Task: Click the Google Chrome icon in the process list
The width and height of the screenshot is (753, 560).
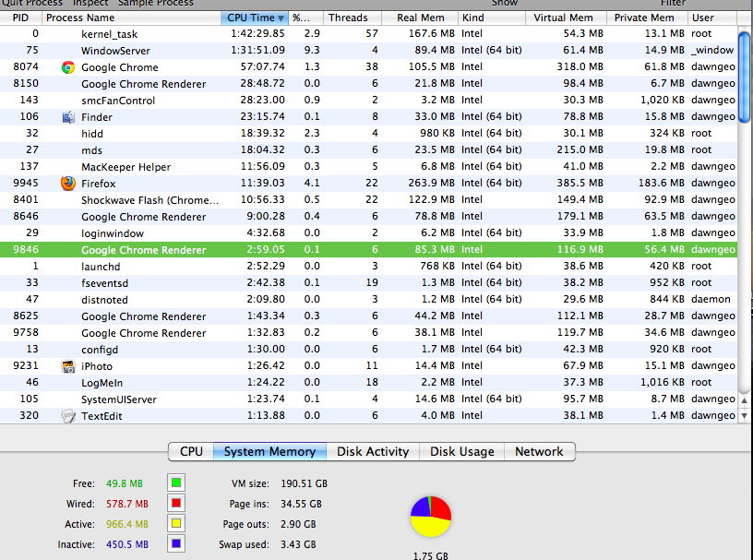Action: [x=68, y=67]
